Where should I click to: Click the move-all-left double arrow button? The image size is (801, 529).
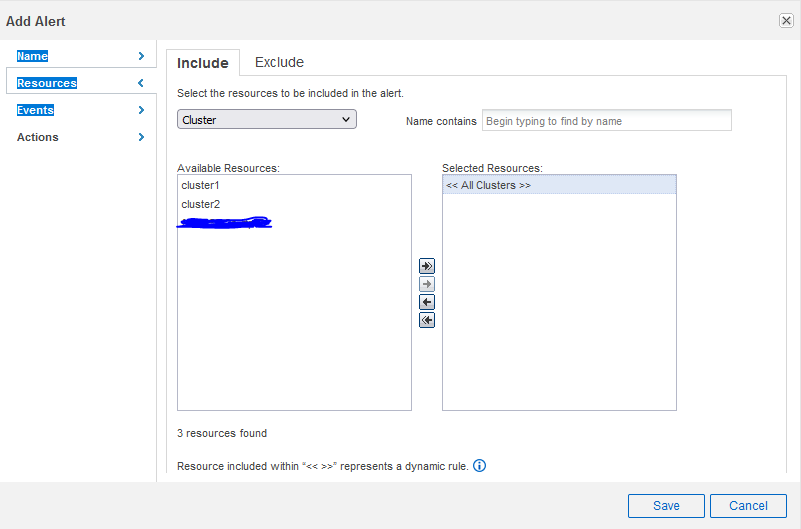[x=427, y=320]
